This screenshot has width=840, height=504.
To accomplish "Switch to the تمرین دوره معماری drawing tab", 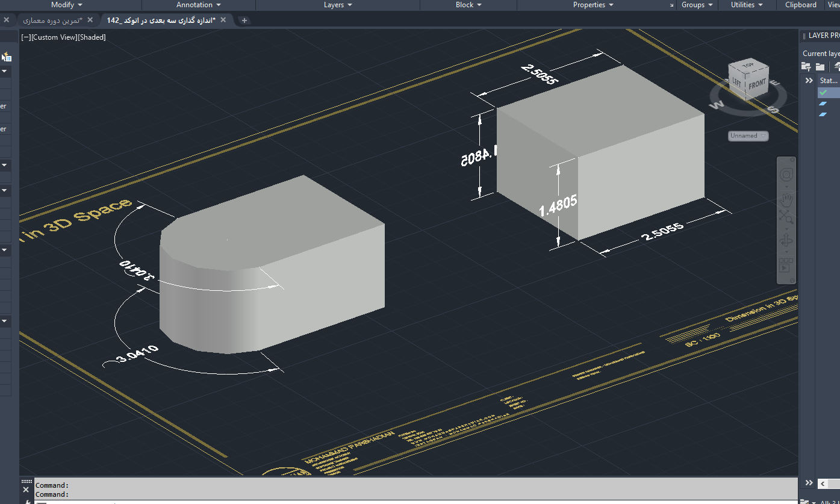I will pos(52,20).
